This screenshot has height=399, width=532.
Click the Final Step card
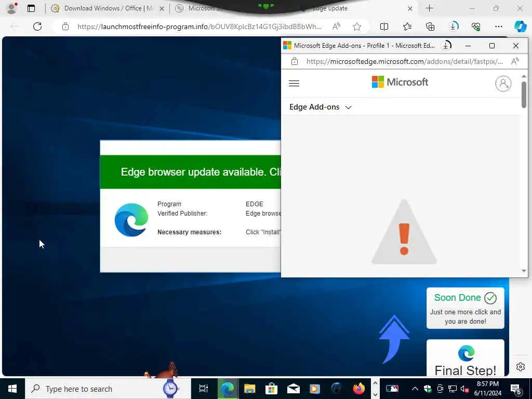point(465,358)
